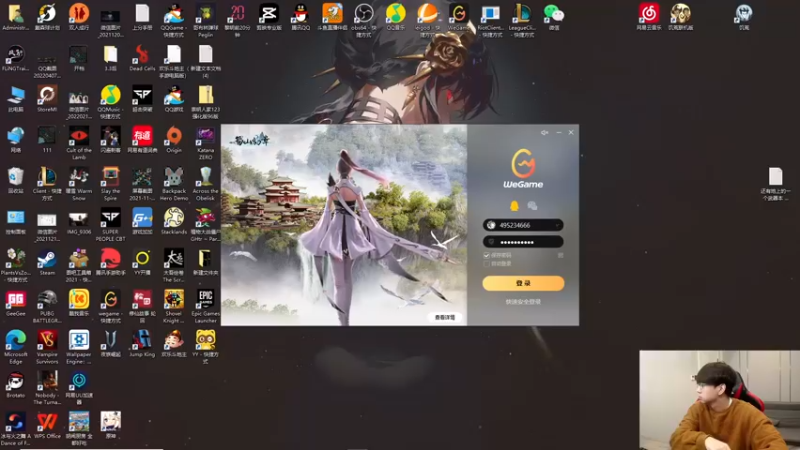Open the on-screen keyboard icon beside remember password
The image size is (800, 450).
[560, 255]
